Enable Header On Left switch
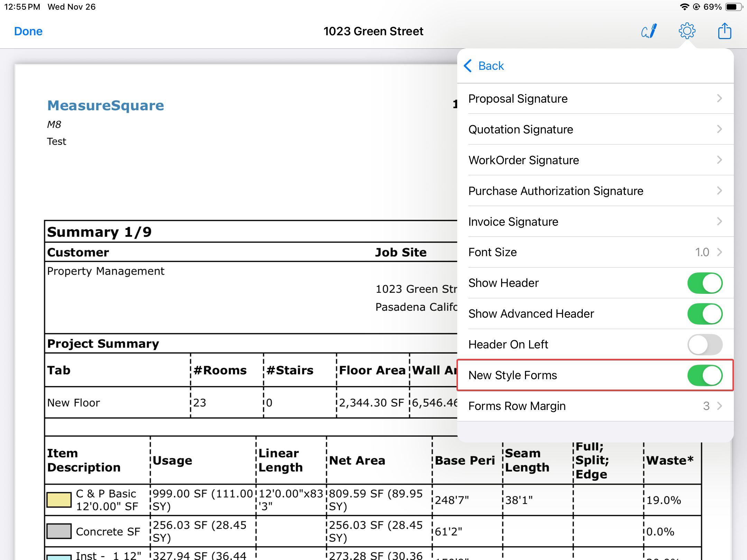The width and height of the screenshot is (747, 560). click(704, 345)
